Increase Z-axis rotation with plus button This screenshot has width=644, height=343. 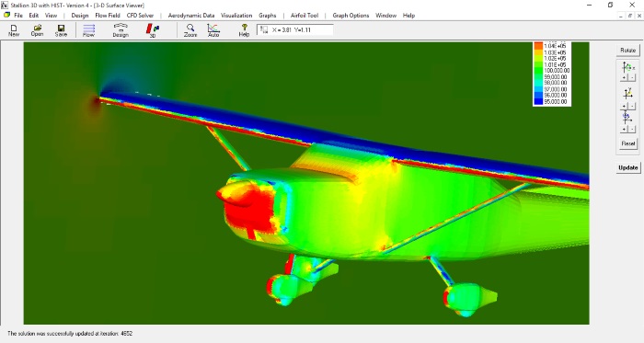click(624, 129)
